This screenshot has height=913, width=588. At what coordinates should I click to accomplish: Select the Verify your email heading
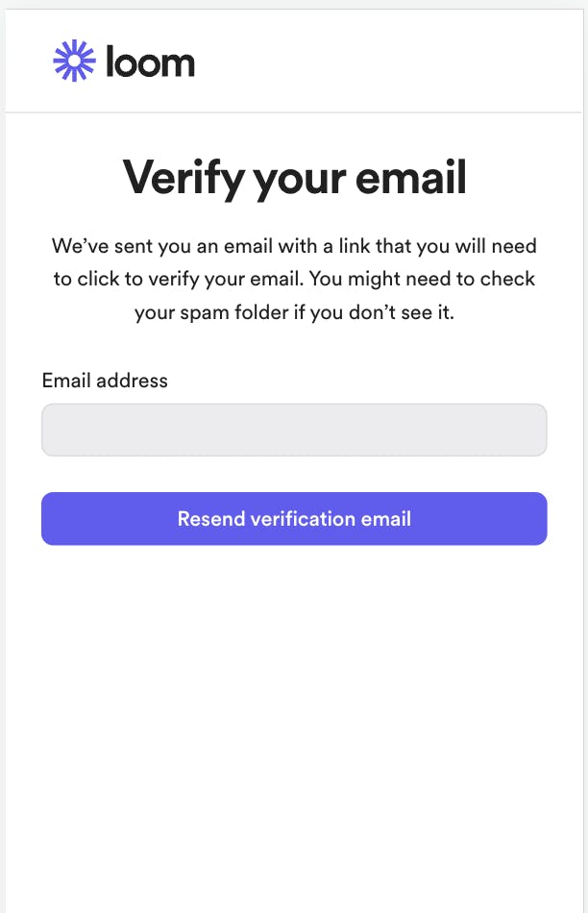295,179
